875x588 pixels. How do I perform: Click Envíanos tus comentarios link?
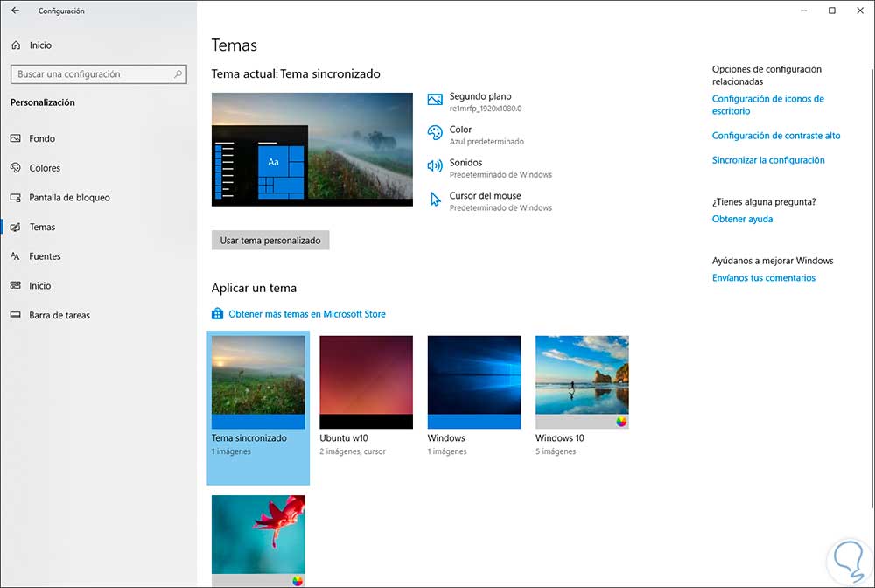763,278
